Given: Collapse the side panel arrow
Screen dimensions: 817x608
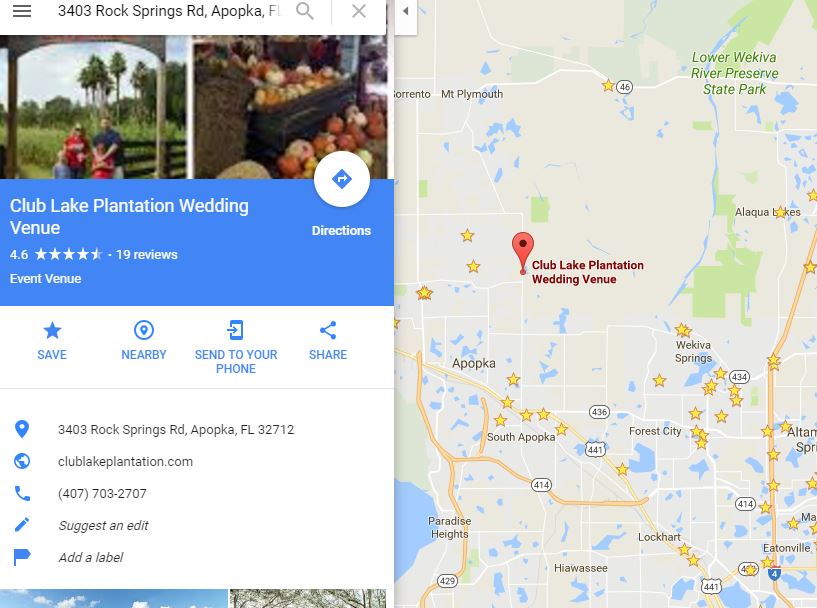Looking at the screenshot, I should (405, 11).
